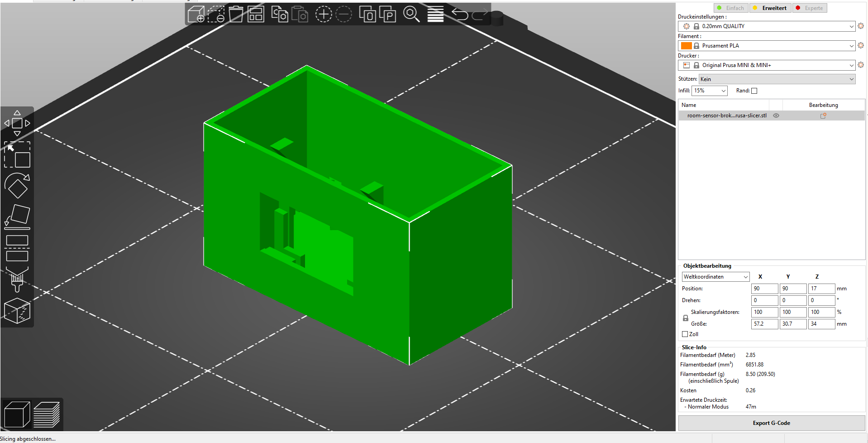Select the Cut tool
This screenshot has width=868, height=443.
click(17, 248)
